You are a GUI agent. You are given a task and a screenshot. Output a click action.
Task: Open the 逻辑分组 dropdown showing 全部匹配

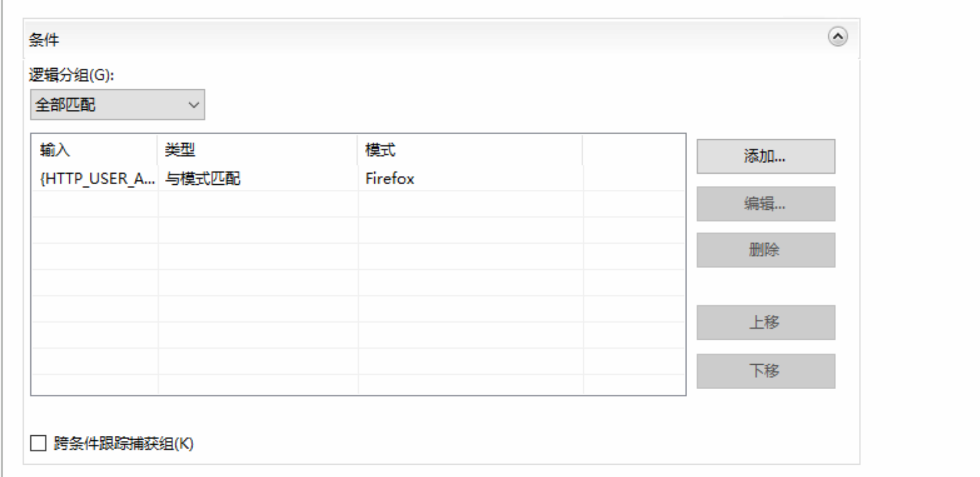tap(194, 105)
